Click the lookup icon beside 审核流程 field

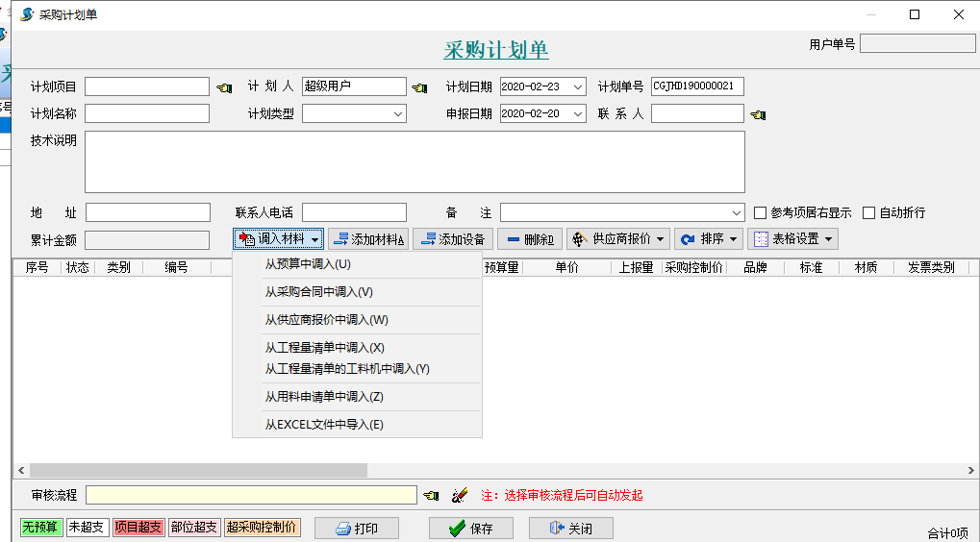431,496
